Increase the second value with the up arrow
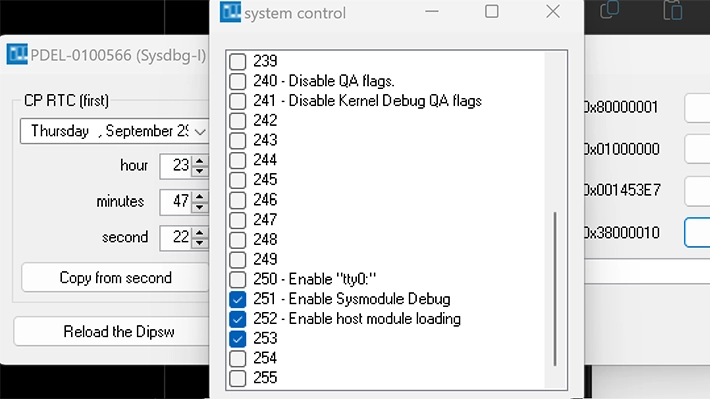The height and width of the screenshot is (399, 710). [199, 232]
